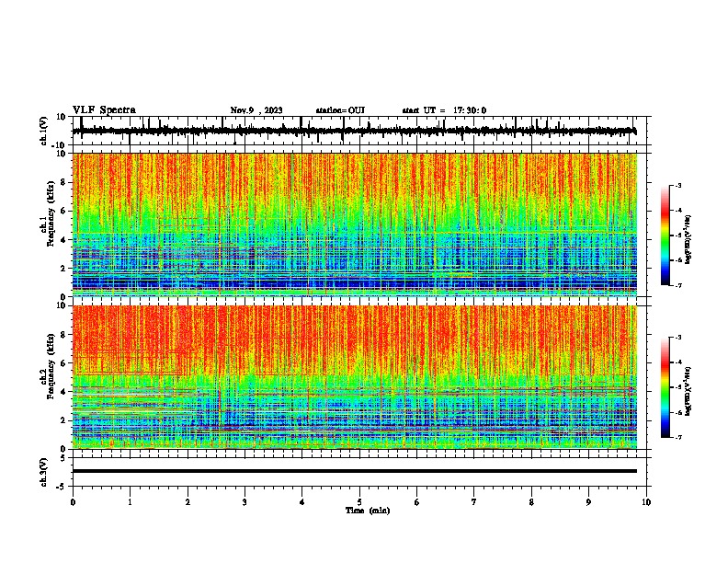Viewport: 728px width, 563px height.
Task: Click the ch.1 spectrogram plot area
Action: click(x=355, y=224)
